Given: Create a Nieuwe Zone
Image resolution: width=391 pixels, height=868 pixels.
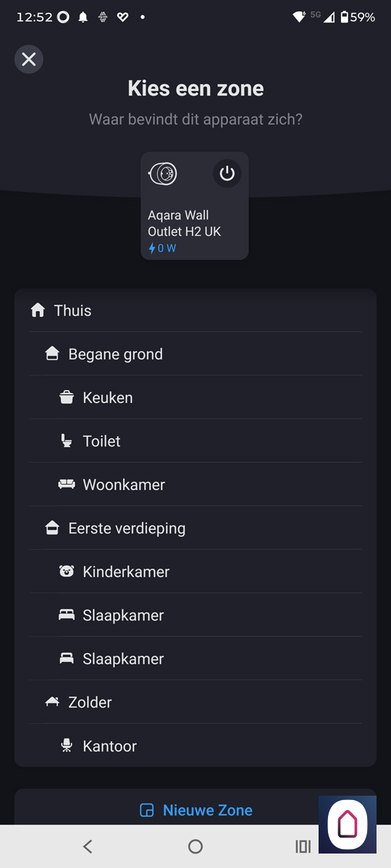Looking at the screenshot, I should (195, 810).
